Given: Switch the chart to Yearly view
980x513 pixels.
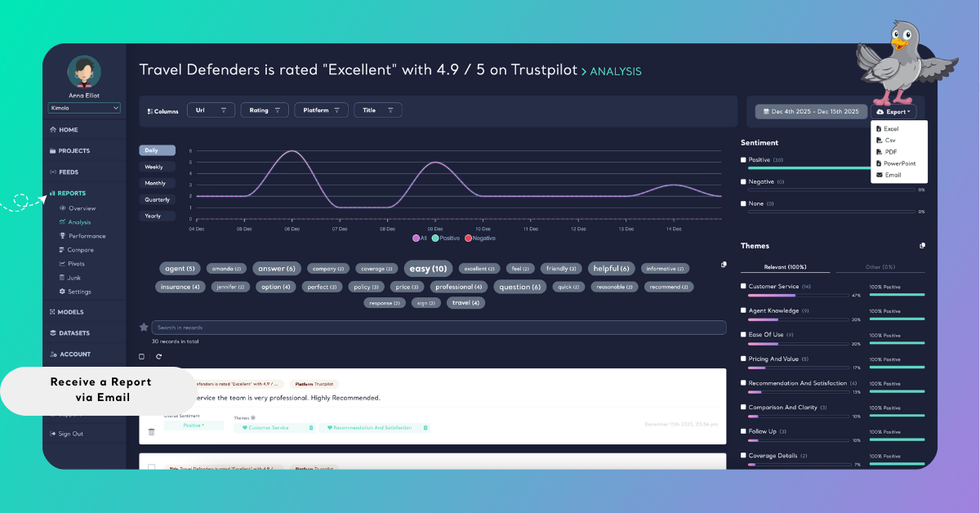Looking at the screenshot, I should pyautogui.click(x=157, y=216).
